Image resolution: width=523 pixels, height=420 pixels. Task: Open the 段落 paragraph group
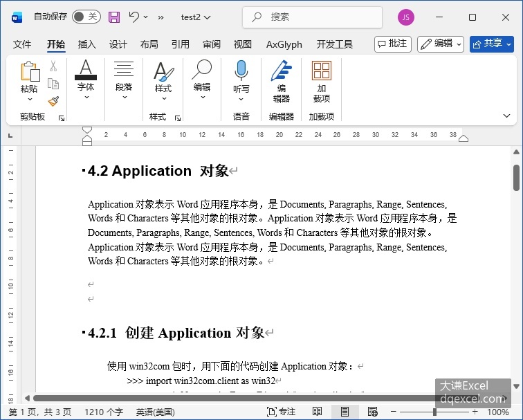[124, 80]
